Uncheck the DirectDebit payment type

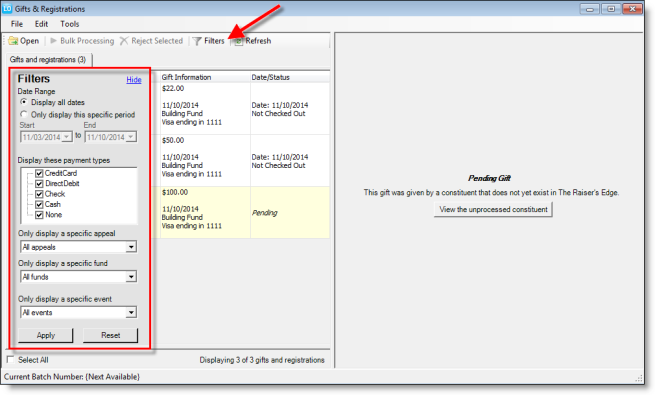click(39, 184)
